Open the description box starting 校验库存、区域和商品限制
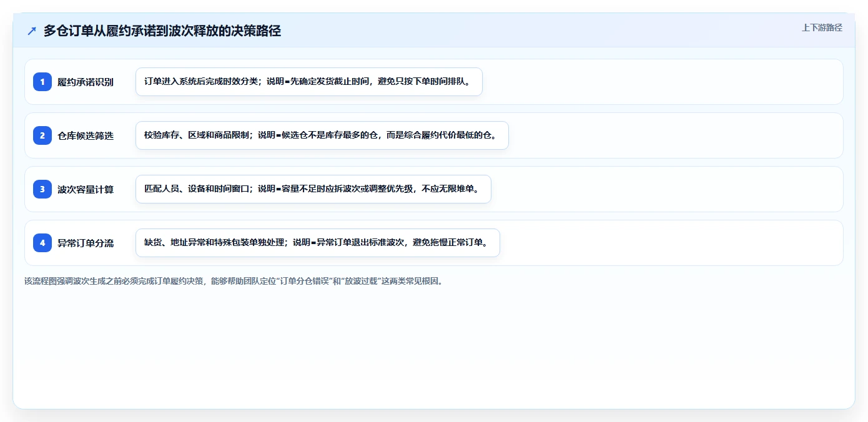The width and height of the screenshot is (868, 422). pos(322,135)
